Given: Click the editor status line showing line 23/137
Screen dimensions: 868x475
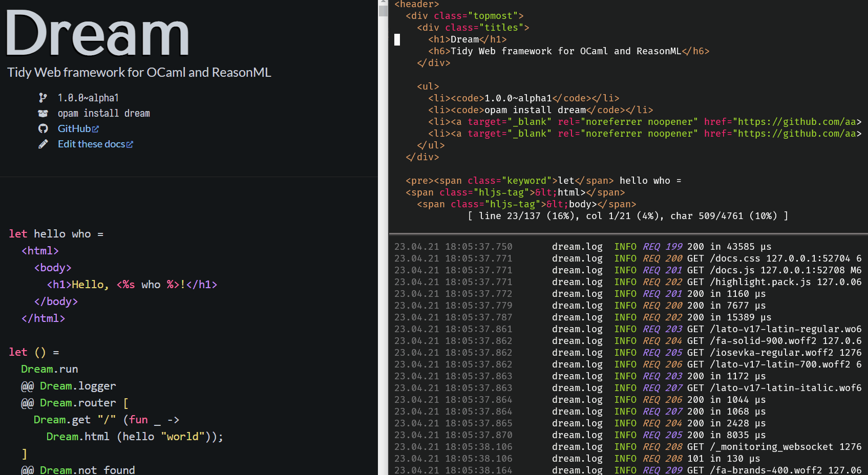Looking at the screenshot, I should (x=628, y=216).
